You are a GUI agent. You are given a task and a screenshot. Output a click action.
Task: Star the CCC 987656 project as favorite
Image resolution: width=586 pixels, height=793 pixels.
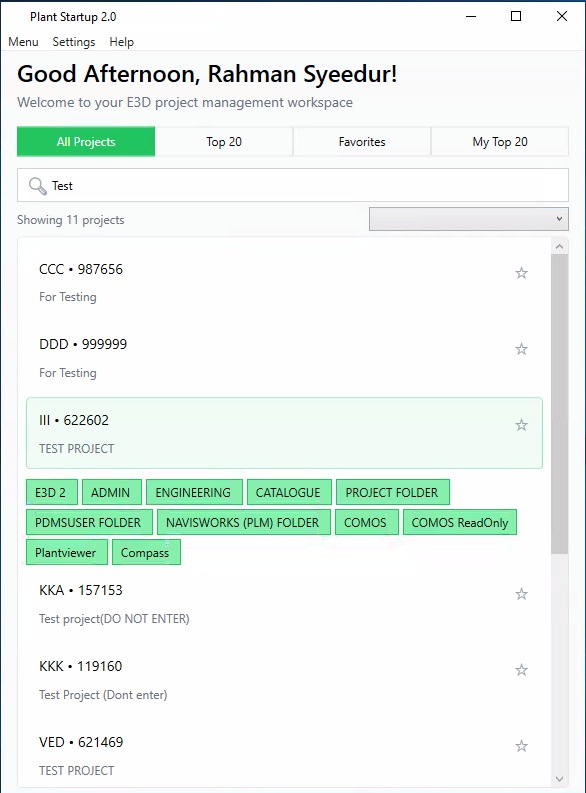(x=521, y=273)
